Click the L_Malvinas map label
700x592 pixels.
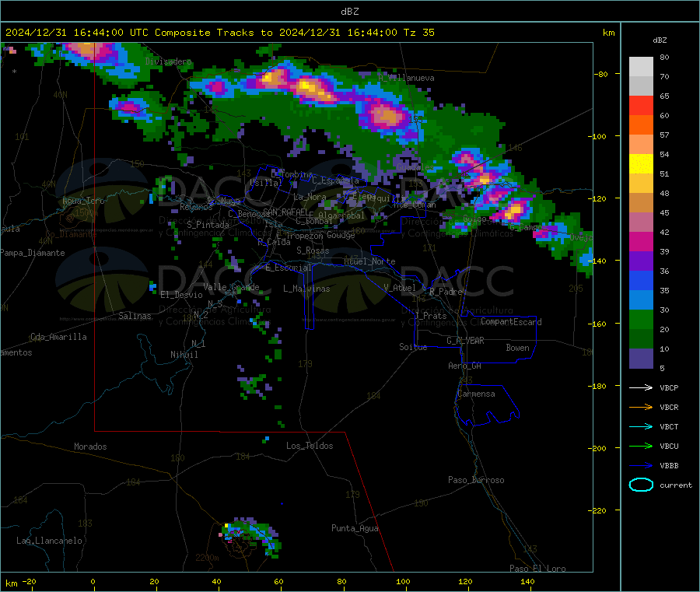click(306, 289)
